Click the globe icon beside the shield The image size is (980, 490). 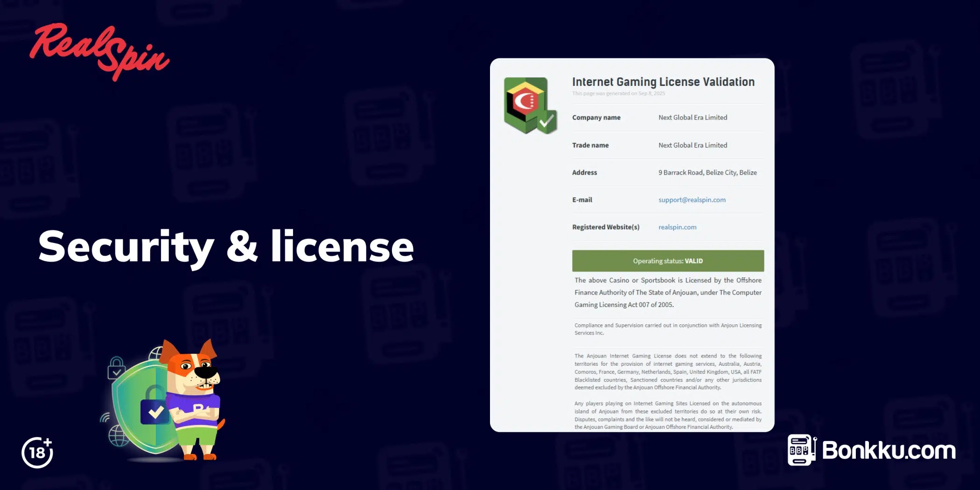[119, 436]
